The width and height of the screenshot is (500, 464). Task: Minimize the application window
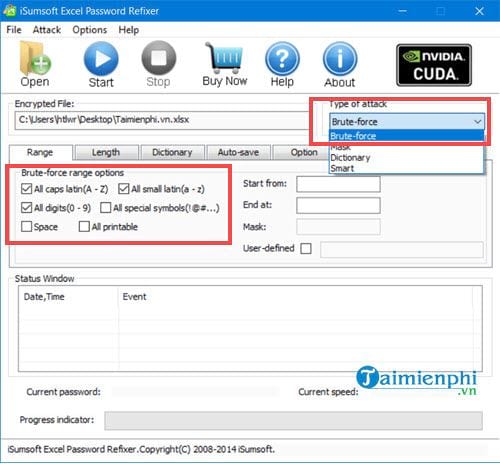coord(403,11)
